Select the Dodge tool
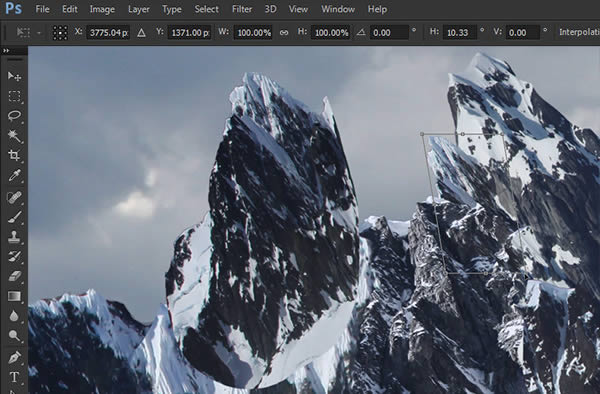The height and width of the screenshot is (394, 600). click(x=14, y=336)
